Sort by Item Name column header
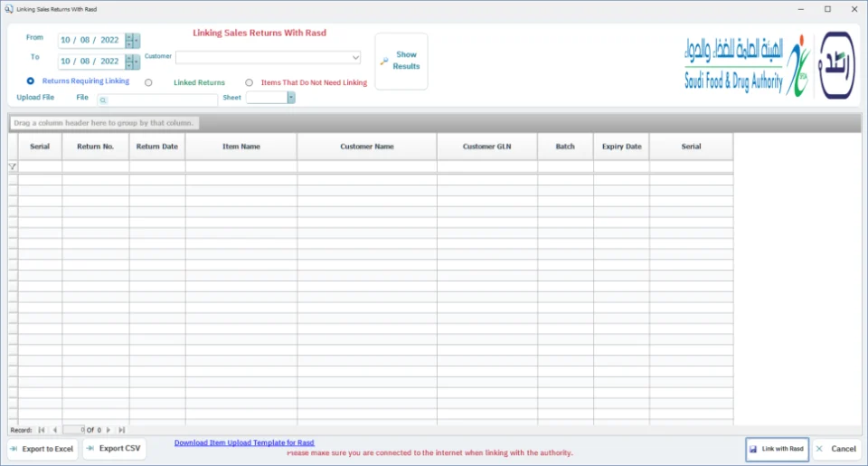This screenshot has height=466, width=868. pyautogui.click(x=241, y=147)
